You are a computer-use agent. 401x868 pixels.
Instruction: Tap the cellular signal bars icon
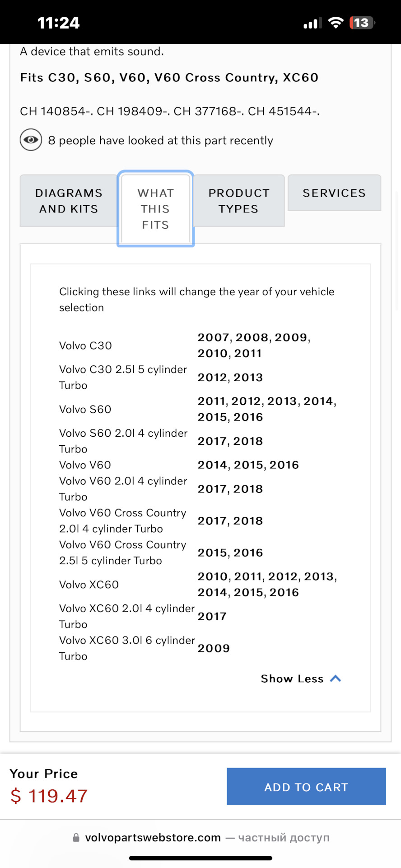click(x=312, y=23)
